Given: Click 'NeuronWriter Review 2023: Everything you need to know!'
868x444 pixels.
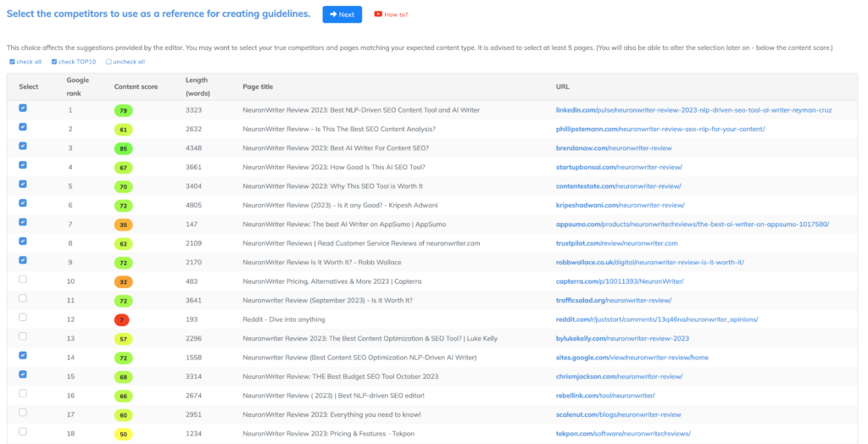Looking at the screenshot, I should pyautogui.click(x=331, y=414).
